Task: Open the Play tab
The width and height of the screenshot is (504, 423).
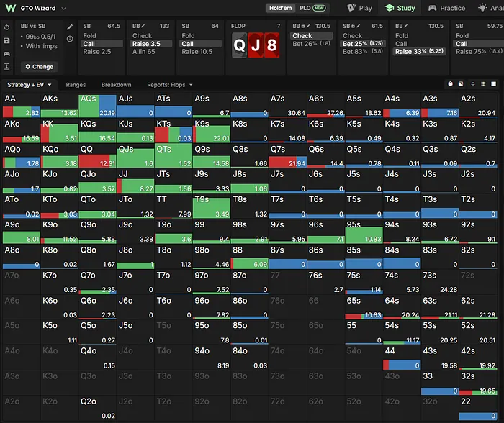Action: pyautogui.click(x=359, y=8)
